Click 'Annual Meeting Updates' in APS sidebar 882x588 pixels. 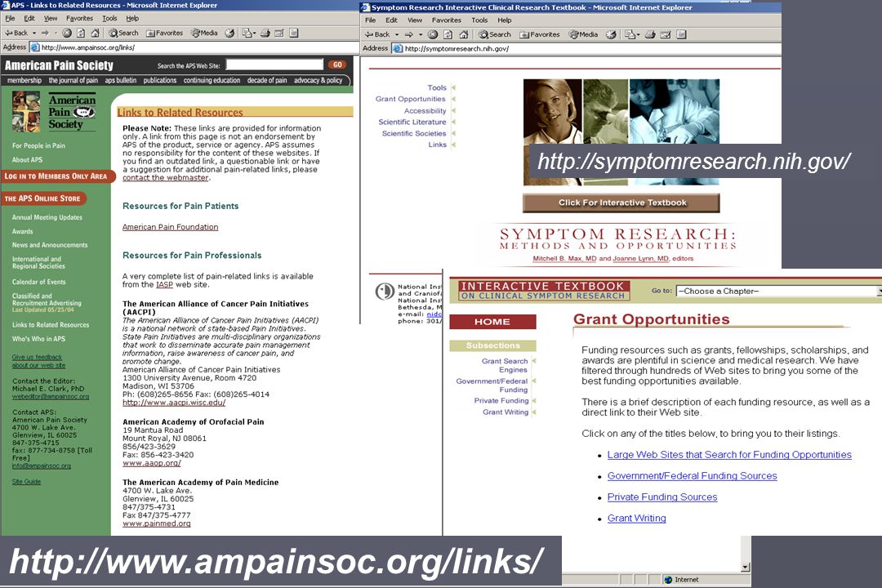tap(47, 217)
